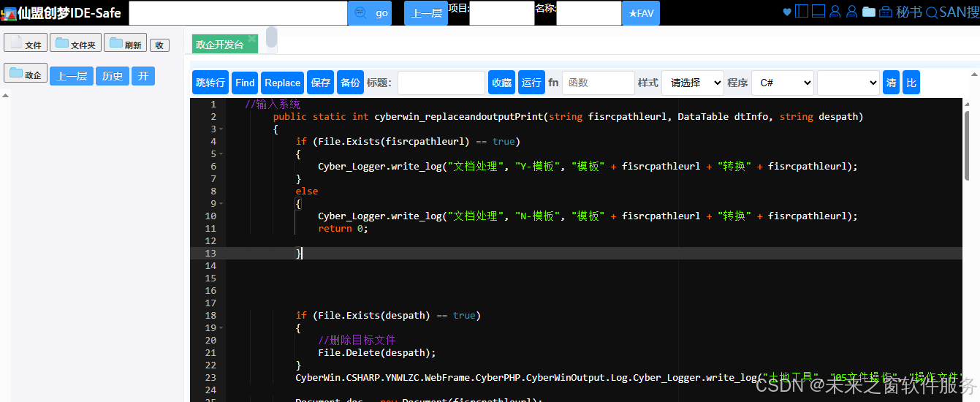Viewport: 980px width, 402px height.
Task: Run code with 运行 button
Action: pos(531,83)
